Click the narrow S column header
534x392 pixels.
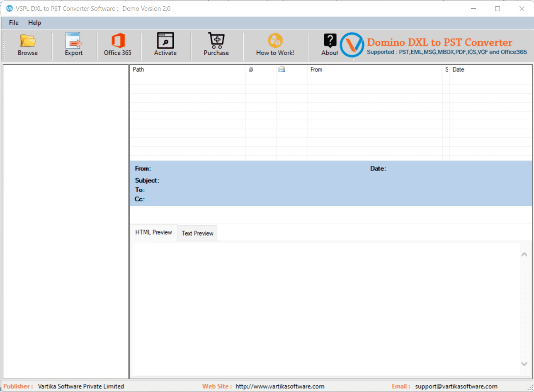[446, 69]
